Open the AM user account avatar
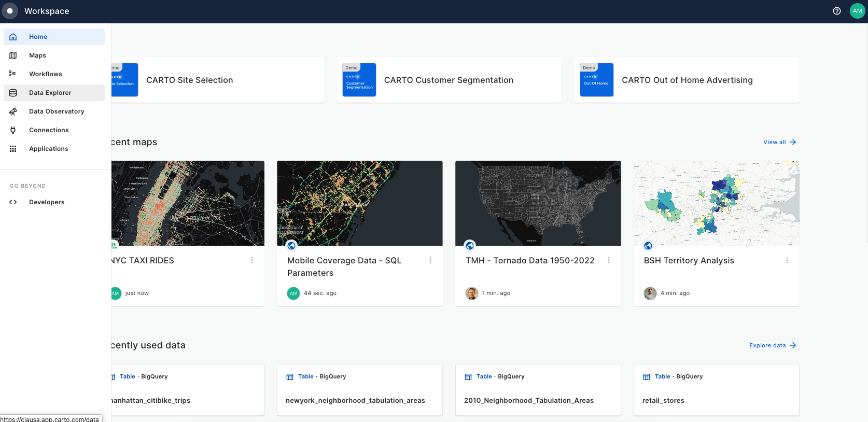868x422 pixels. coord(857,11)
